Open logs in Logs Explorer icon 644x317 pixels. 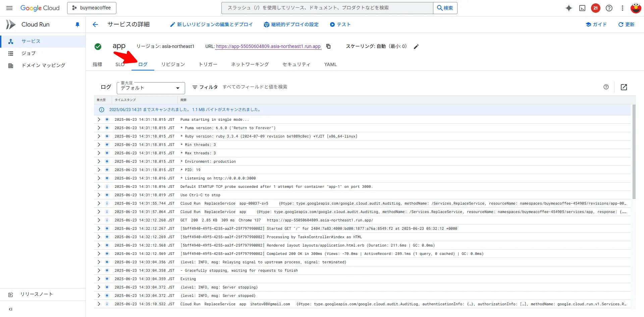[624, 87]
